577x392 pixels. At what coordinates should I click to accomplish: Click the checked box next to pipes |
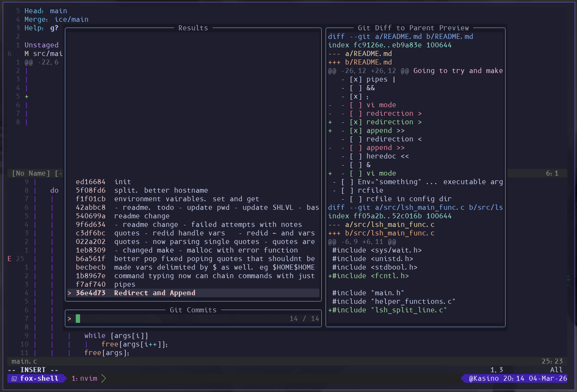point(356,79)
